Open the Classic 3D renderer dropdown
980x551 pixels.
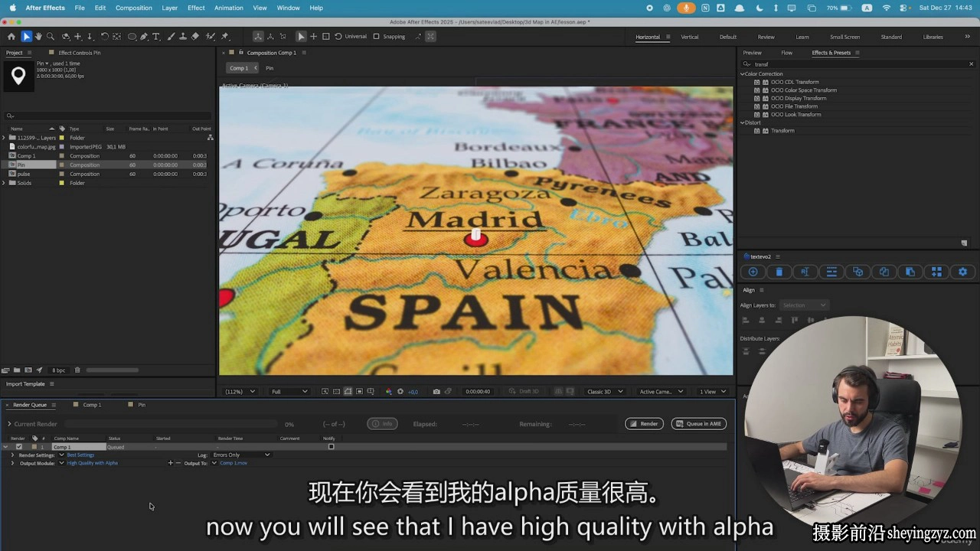pyautogui.click(x=605, y=391)
